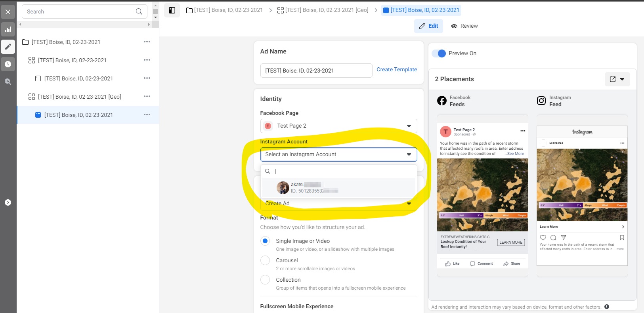Close the editor with the X icon
Image resolution: width=644 pixels, height=313 pixels.
tap(8, 12)
